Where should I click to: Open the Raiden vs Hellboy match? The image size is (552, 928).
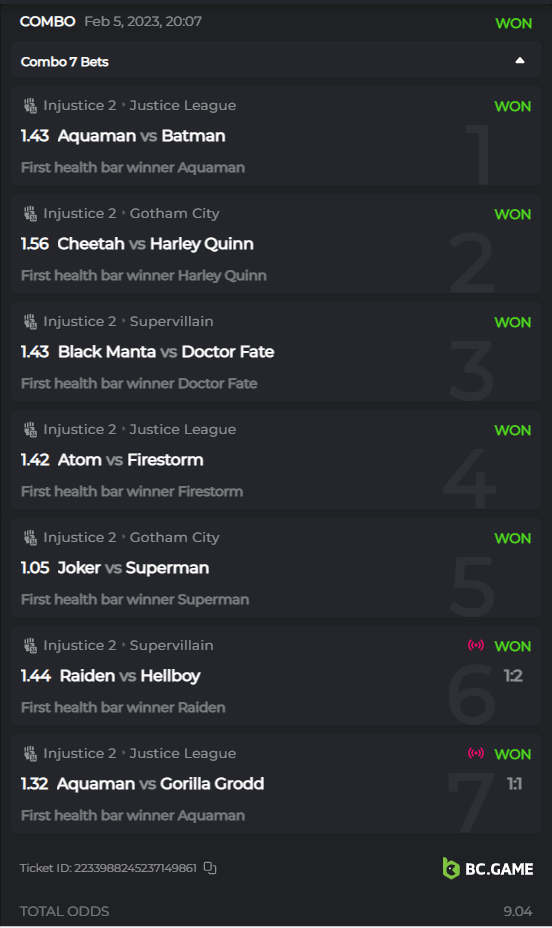click(x=130, y=676)
